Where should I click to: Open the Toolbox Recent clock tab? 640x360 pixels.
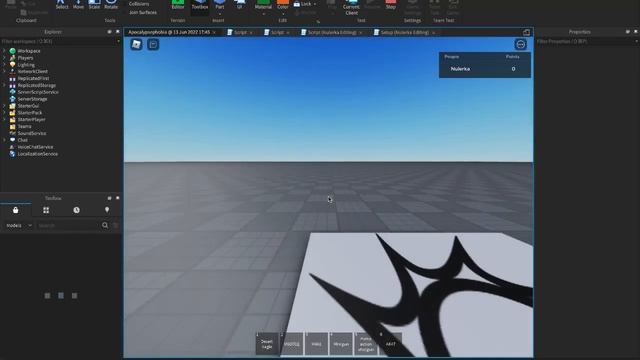pos(76,210)
